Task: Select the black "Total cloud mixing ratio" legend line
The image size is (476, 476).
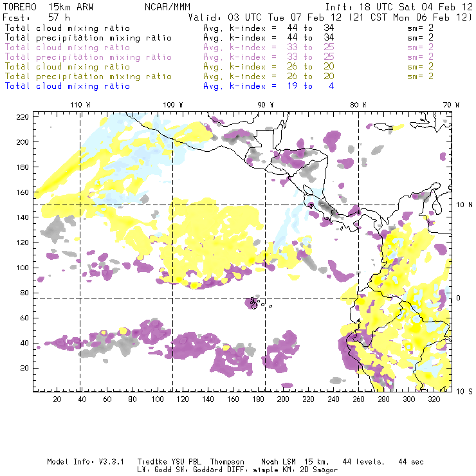Action: pyautogui.click(x=68, y=28)
